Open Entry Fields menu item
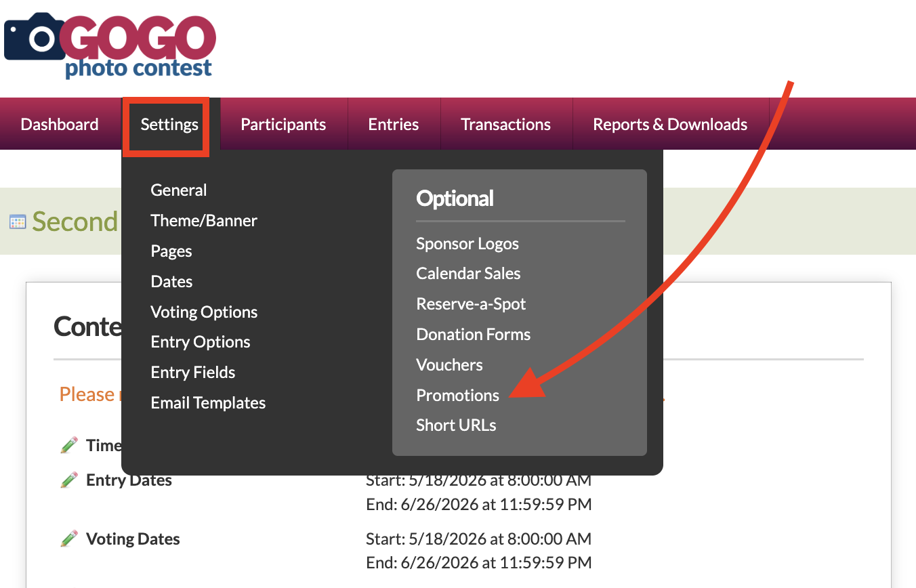The width and height of the screenshot is (916, 588). [x=193, y=373]
